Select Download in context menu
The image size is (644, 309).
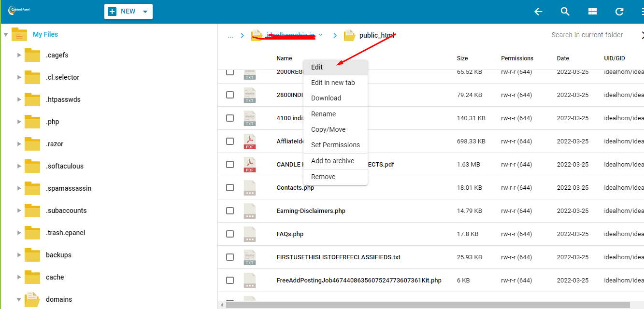click(x=335, y=98)
